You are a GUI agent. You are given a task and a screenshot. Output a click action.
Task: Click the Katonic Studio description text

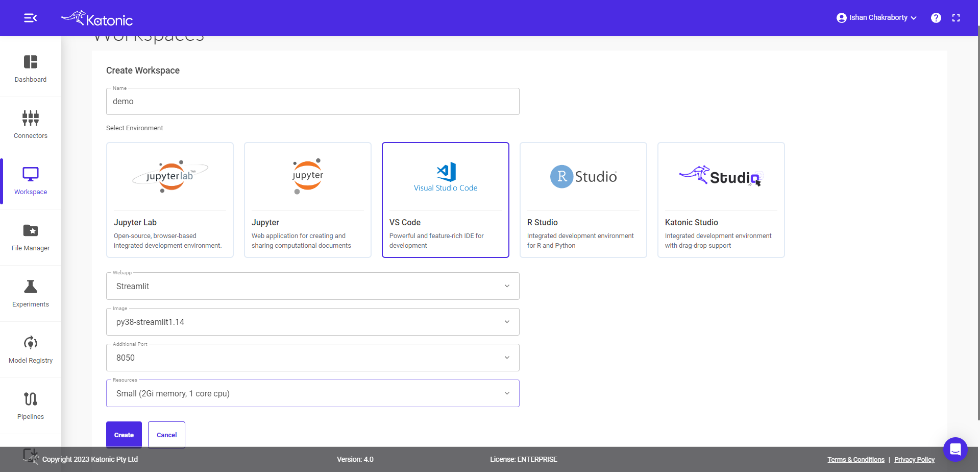pyautogui.click(x=718, y=241)
